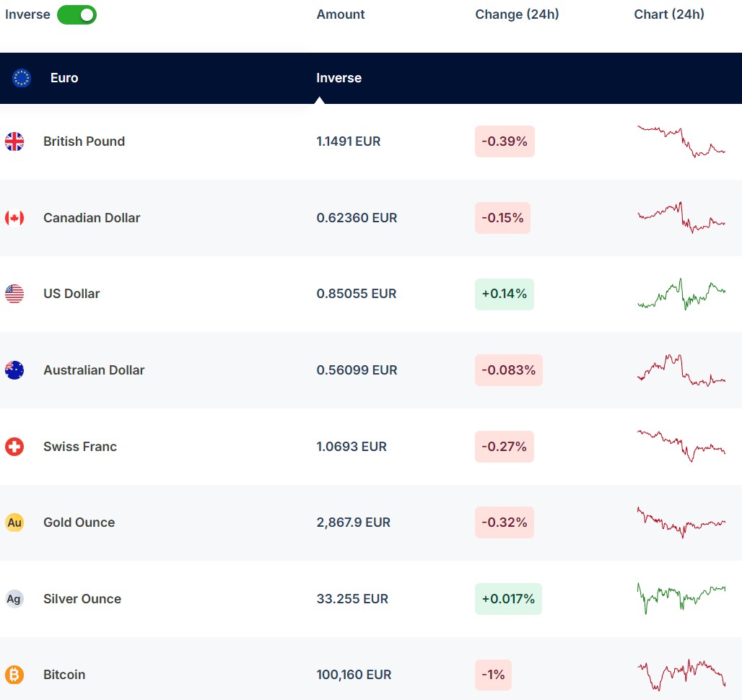Viewport: 742px width, 700px height.
Task: Click the Swiss Franc flag icon
Action: pyautogui.click(x=14, y=447)
